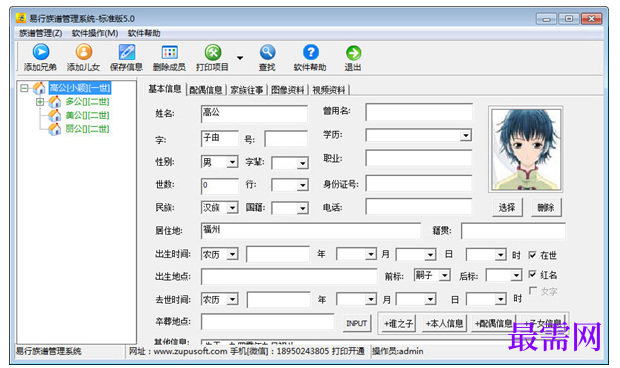The width and height of the screenshot is (620, 368).
Task: Click the 添加兄弟 toolbar icon
Action: tap(41, 52)
